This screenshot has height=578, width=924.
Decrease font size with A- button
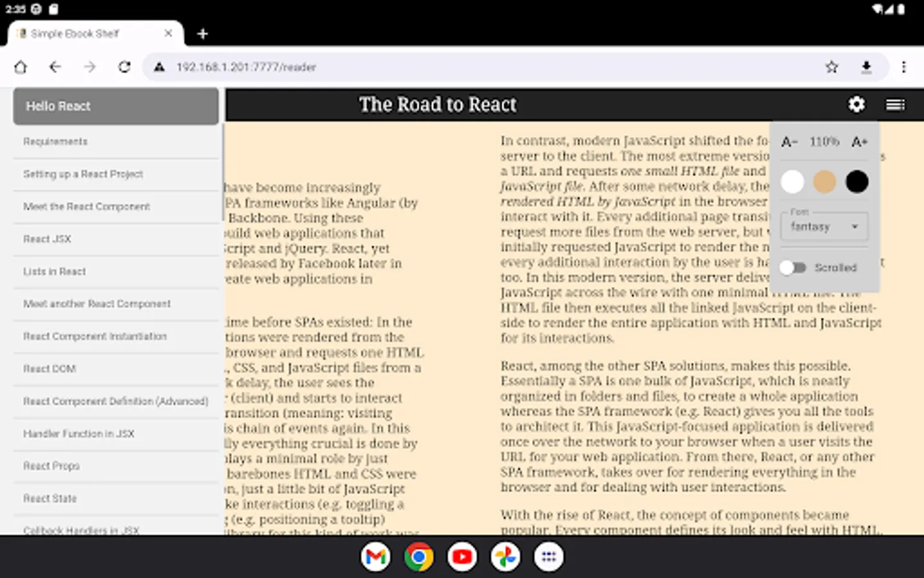[x=789, y=142]
